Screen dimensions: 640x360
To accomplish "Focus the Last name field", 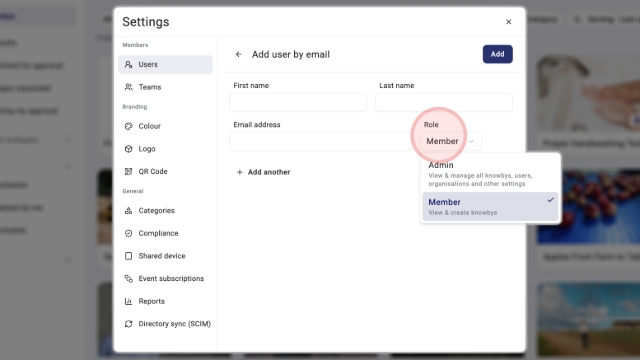I will coord(444,102).
